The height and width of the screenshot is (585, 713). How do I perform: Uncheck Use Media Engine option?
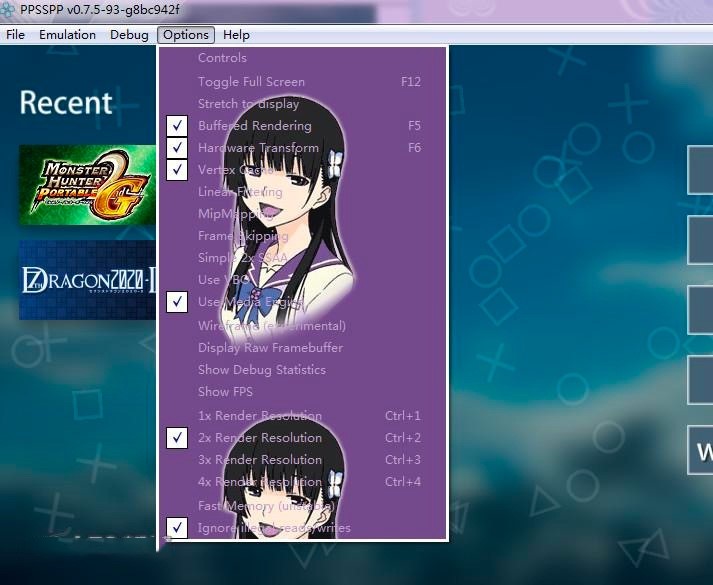point(302,302)
